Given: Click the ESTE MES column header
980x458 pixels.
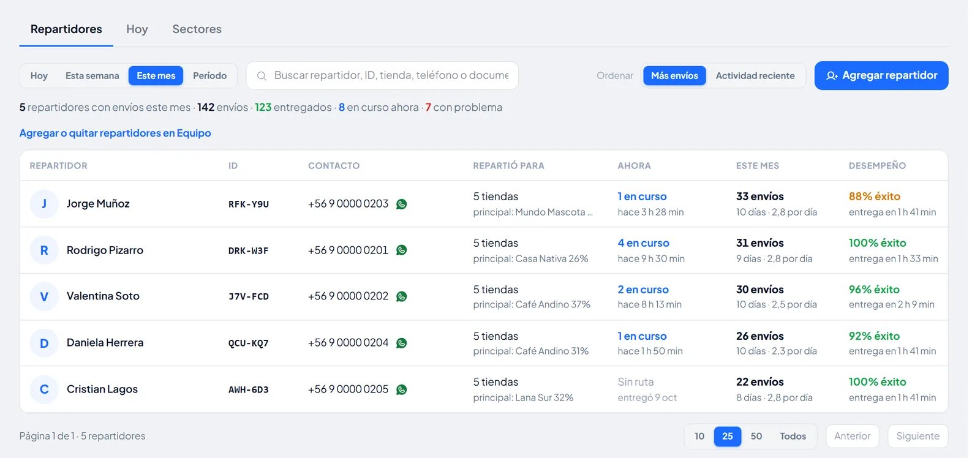Looking at the screenshot, I should tap(758, 166).
